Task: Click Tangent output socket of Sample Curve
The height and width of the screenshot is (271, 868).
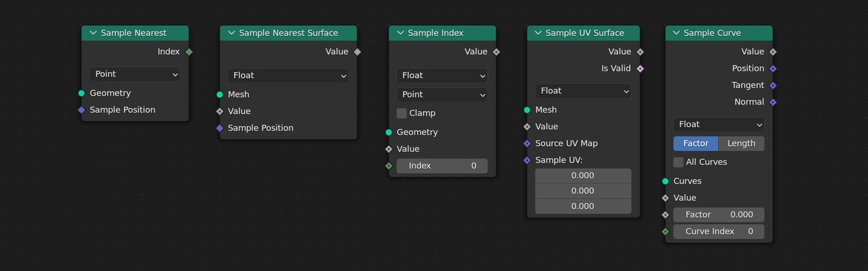Action: (x=773, y=85)
